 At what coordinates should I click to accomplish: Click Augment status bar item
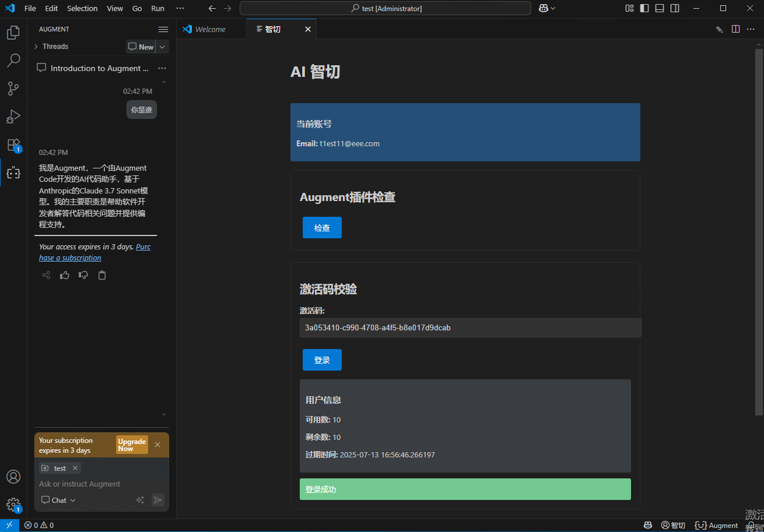point(717,525)
